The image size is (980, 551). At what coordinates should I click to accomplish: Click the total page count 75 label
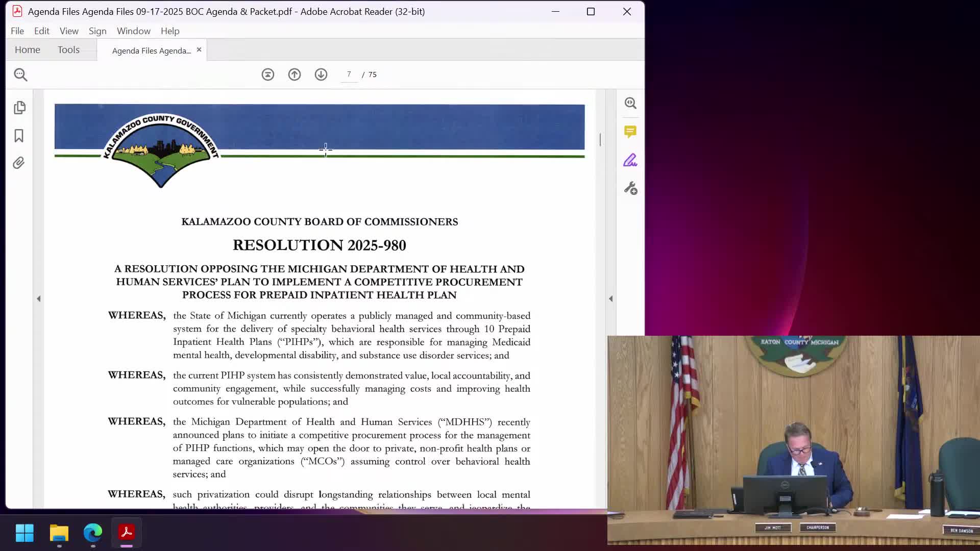click(x=373, y=74)
